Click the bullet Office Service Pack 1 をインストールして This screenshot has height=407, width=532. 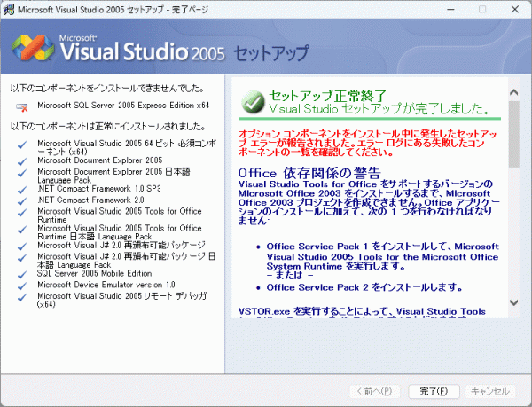coord(382,261)
